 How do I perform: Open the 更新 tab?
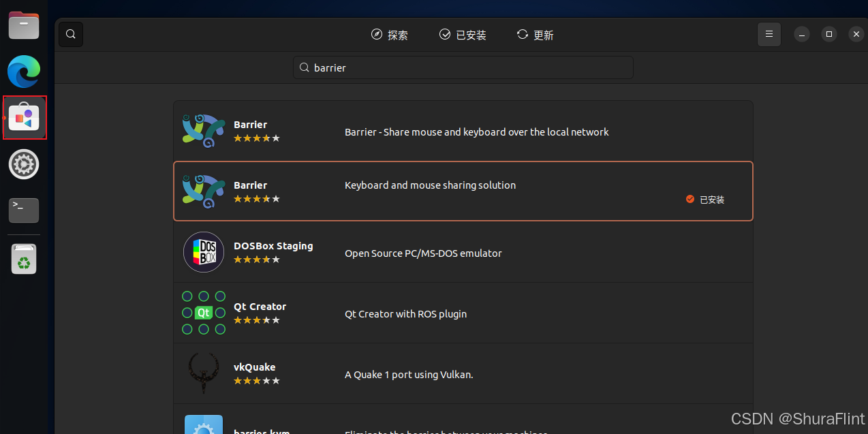tap(535, 34)
